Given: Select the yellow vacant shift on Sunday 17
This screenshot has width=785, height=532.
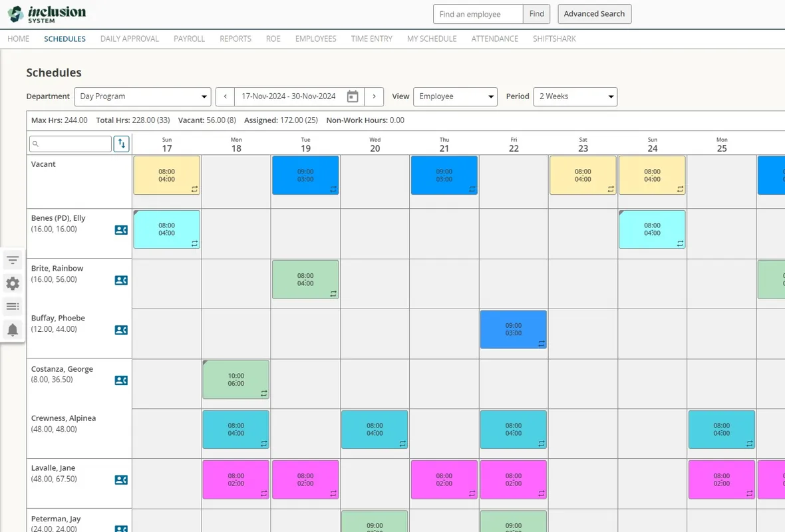Looking at the screenshot, I should (x=166, y=175).
